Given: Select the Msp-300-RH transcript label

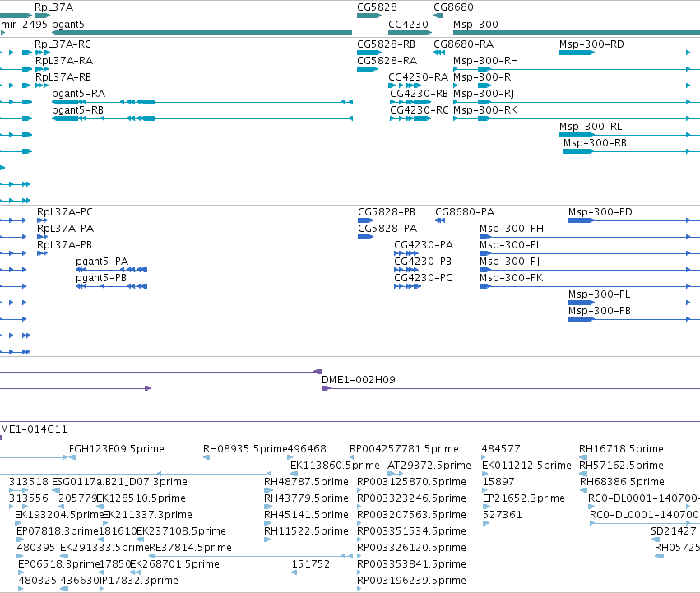Looking at the screenshot, I should [485, 60].
